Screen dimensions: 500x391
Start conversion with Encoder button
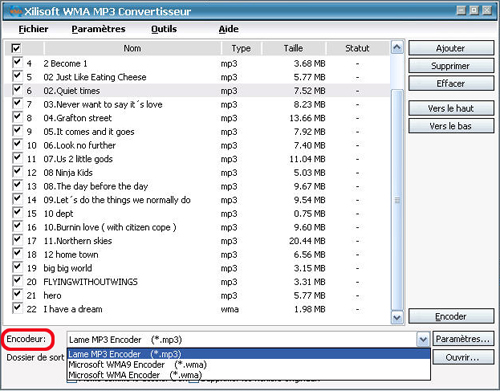pyautogui.click(x=451, y=316)
